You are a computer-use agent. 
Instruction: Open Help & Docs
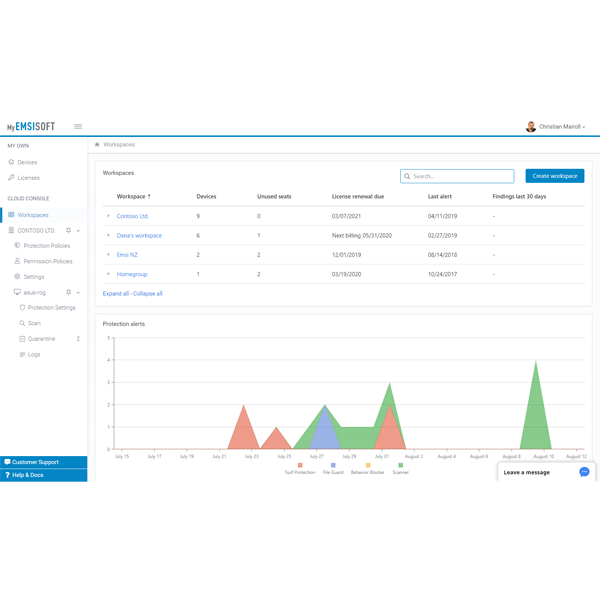(x=44, y=475)
